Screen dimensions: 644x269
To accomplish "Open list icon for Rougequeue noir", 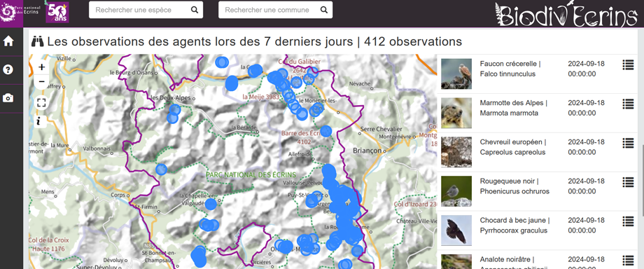I will click(x=628, y=182).
